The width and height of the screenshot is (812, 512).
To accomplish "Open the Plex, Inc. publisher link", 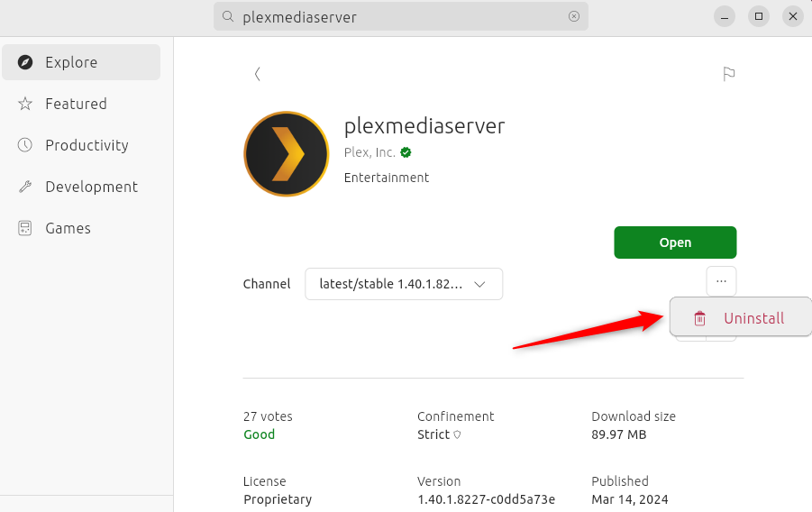I will 370,152.
